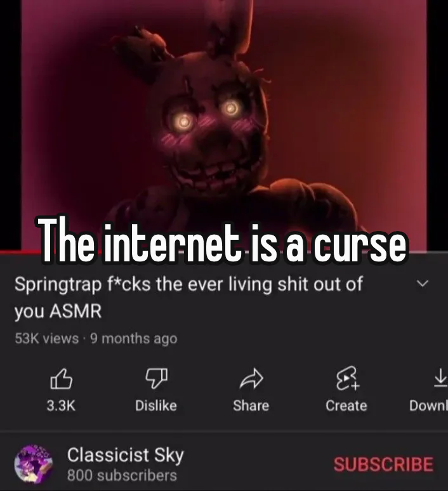Click the Share label

(251, 406)
